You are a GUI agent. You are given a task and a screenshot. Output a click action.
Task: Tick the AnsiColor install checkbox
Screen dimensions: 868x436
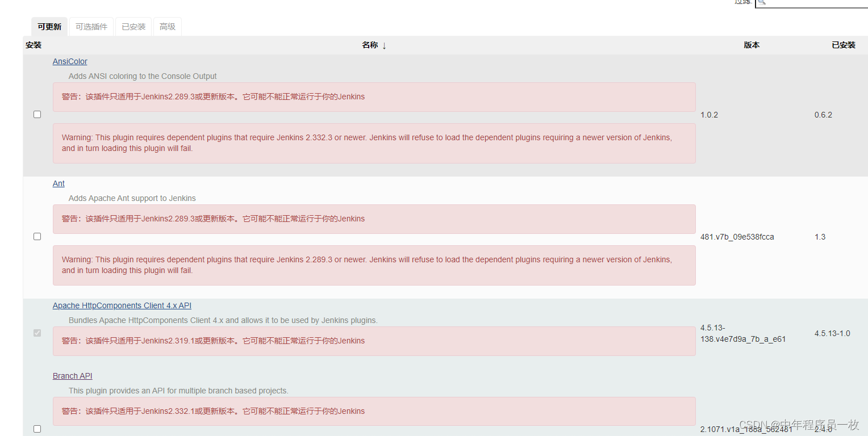click(x=37, y=114)
